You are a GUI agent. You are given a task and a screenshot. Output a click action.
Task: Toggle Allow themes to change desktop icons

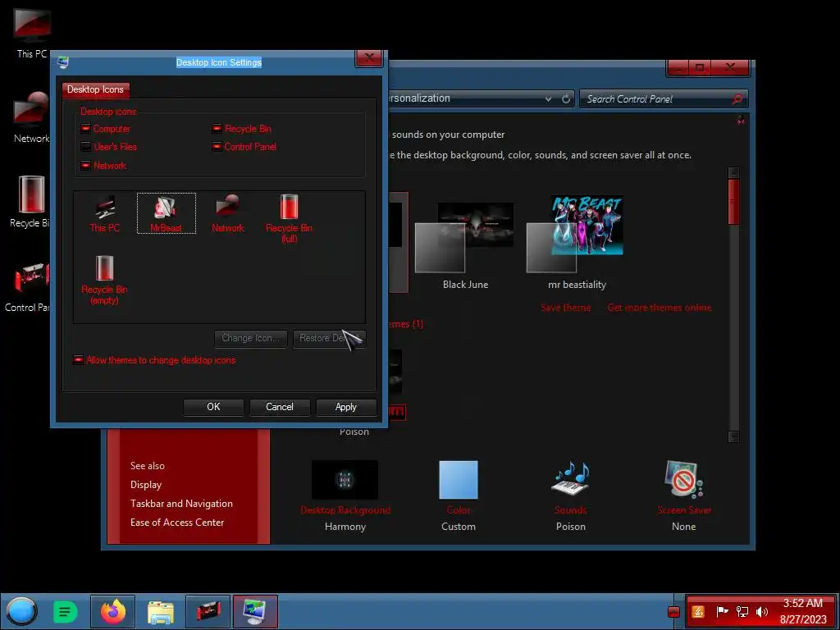78,360
